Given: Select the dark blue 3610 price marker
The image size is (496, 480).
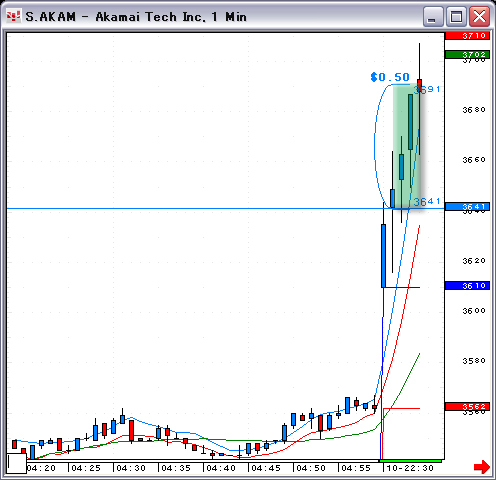Looking at the screenshot, I should 467,285.
